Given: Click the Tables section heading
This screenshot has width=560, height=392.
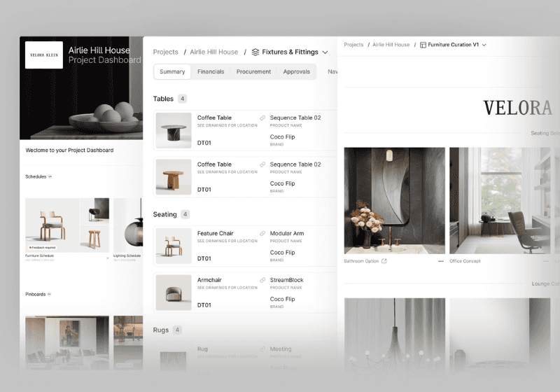Looking at the screenshot, I should pos(163,99).
